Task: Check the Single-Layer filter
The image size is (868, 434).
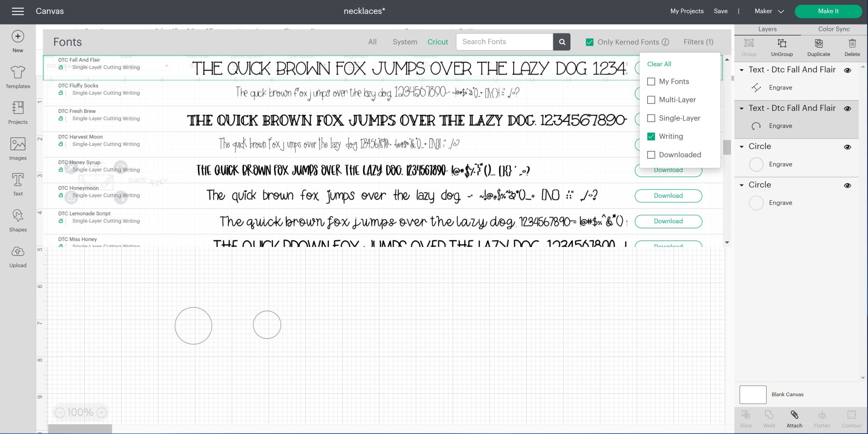Action: click(651, 118)
